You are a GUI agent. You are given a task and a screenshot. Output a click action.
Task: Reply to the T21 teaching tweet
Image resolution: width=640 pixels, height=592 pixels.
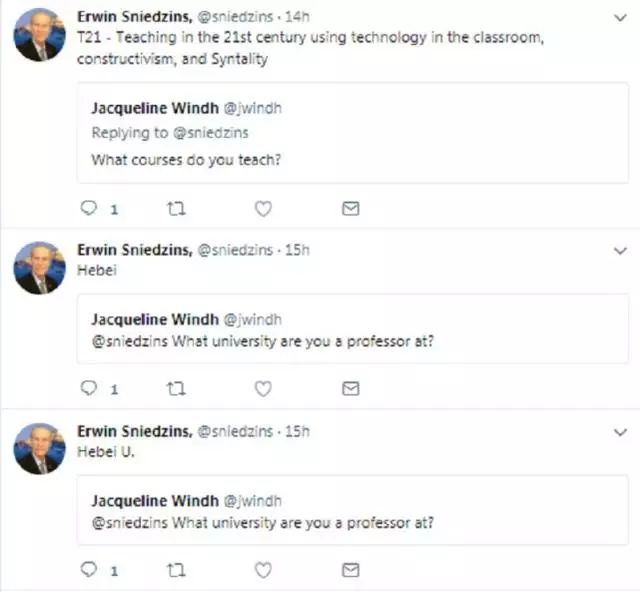click(x=88, y=209)
